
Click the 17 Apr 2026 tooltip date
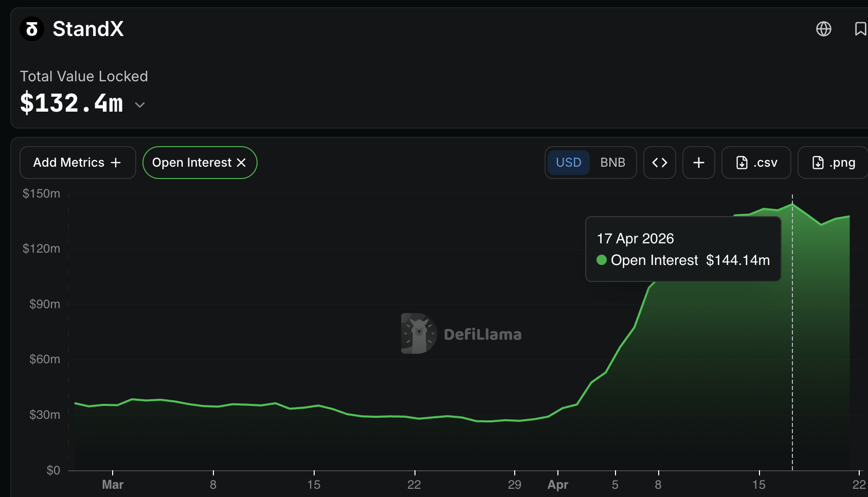(635, 239)
